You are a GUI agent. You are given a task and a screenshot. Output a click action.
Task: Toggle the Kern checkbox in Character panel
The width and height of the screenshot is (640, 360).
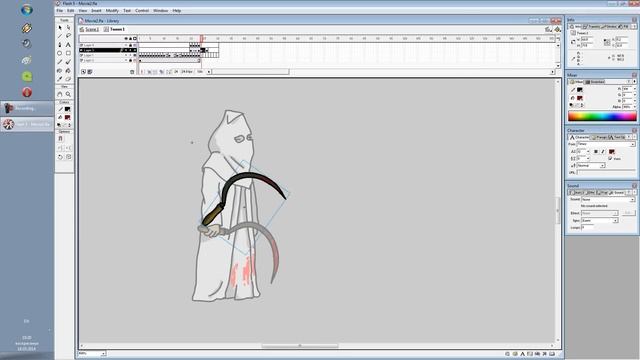(610, 158)
